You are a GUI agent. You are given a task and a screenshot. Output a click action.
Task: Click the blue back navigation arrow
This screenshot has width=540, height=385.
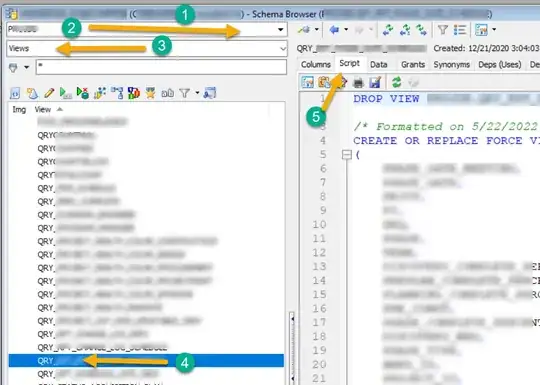pos(334,30)
